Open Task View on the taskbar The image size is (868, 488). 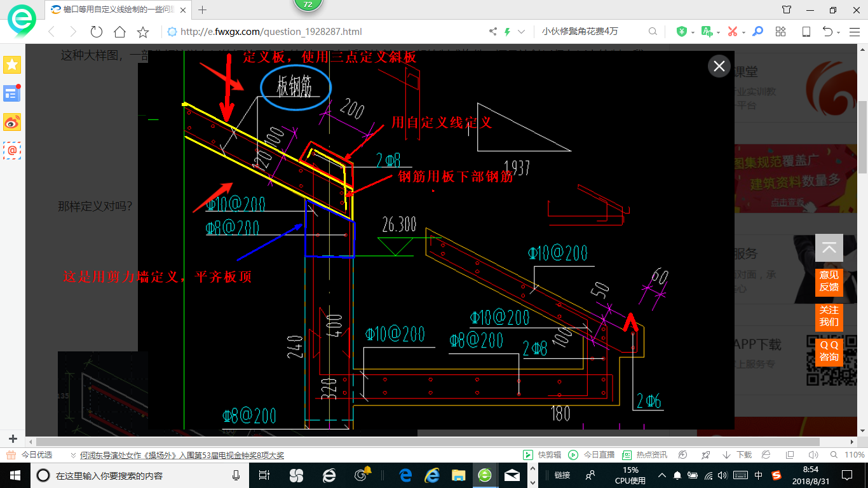coord(265,475)
